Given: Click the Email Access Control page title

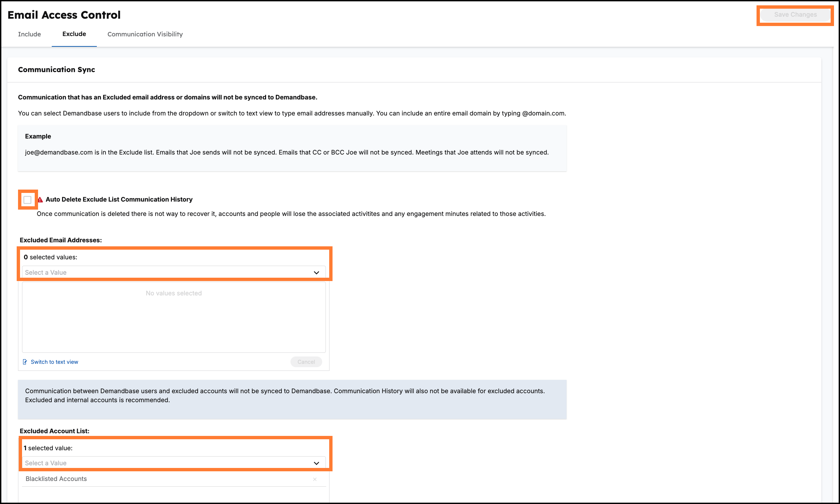Looking at the screenshot, I should pos(64,15).
